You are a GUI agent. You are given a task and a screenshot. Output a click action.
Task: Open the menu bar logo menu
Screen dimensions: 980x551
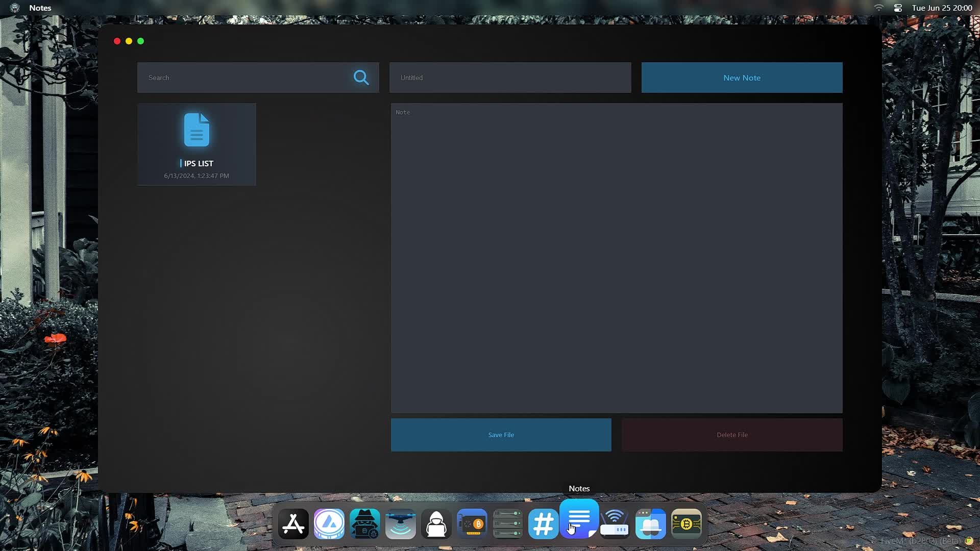tap(15, 8)
